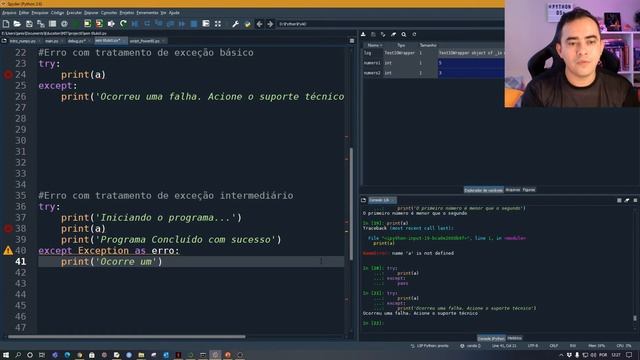Open console tab browser icon
640x360 pixels.
click(363, 200)
